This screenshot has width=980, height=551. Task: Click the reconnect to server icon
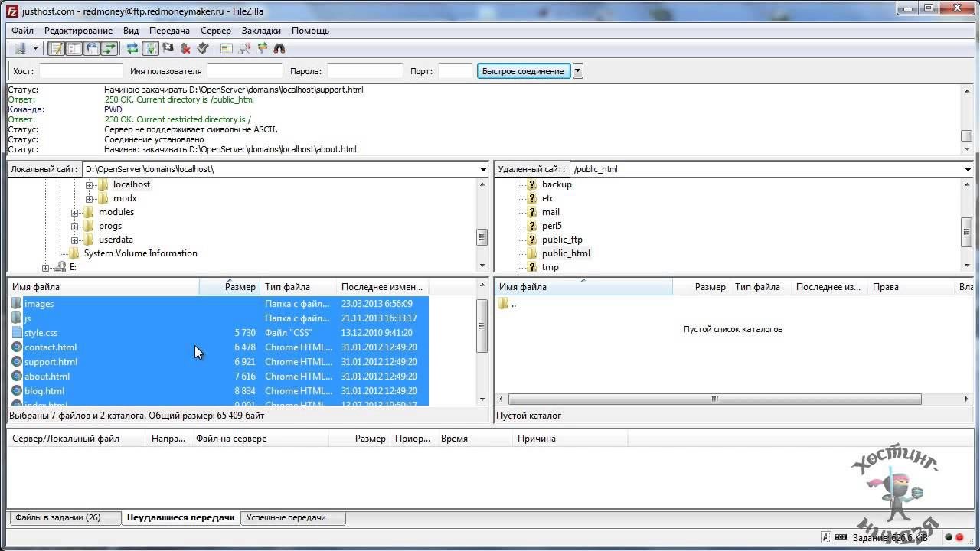(x=203, y=48)
